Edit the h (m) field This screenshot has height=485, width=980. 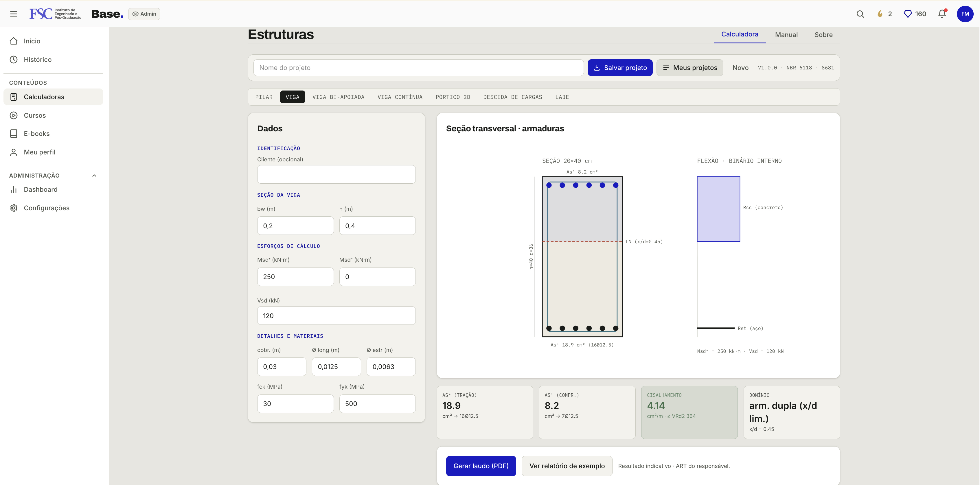click(x=377, y=226)
